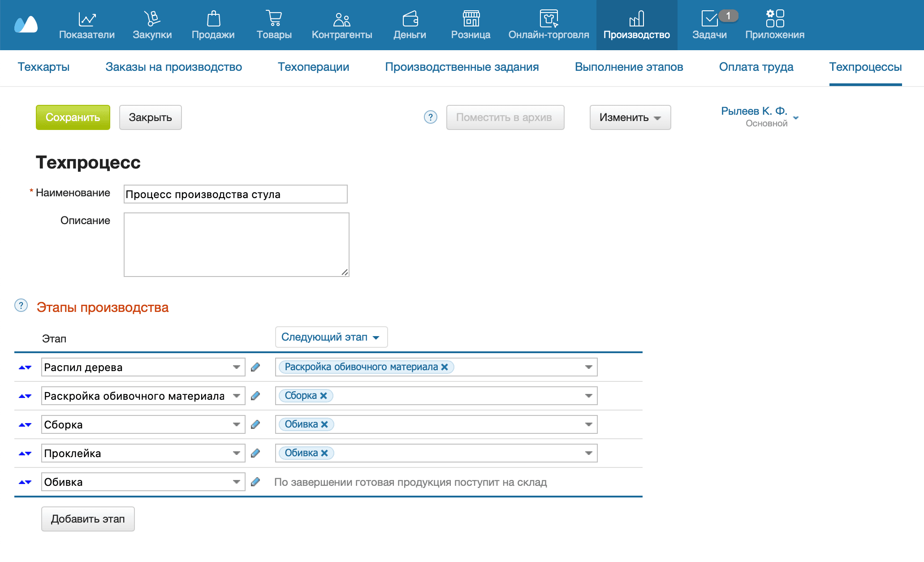Open Оплата труда tab

point(756,67)
